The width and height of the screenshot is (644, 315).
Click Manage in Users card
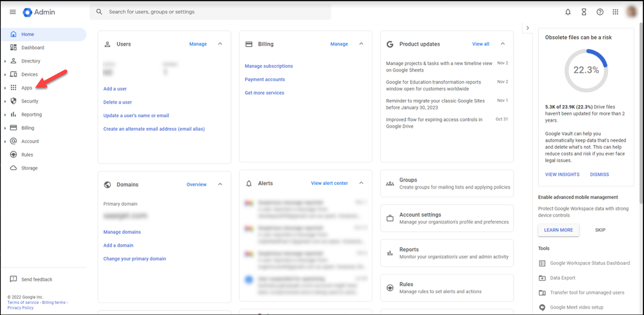tap(198, 44)
